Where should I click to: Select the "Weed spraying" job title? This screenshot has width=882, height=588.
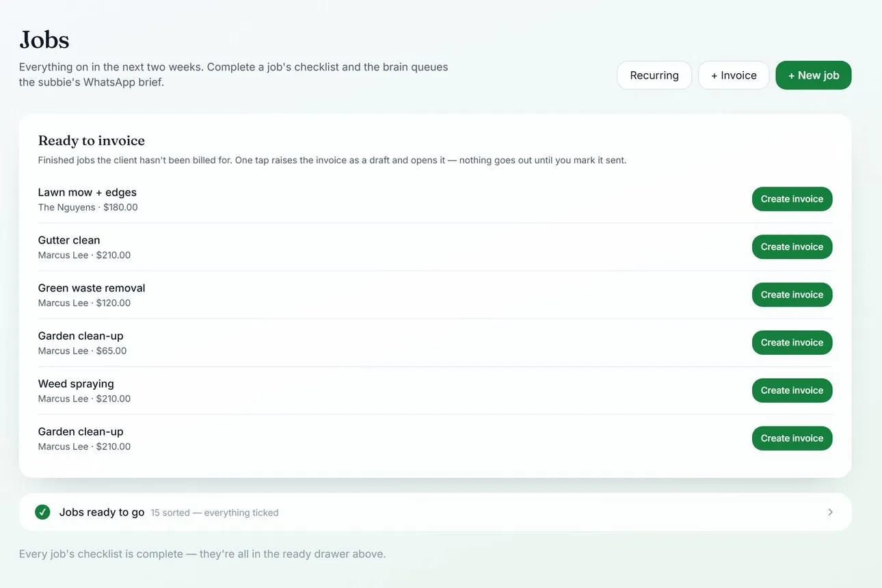pyautogui.click(x=76, y=384)
